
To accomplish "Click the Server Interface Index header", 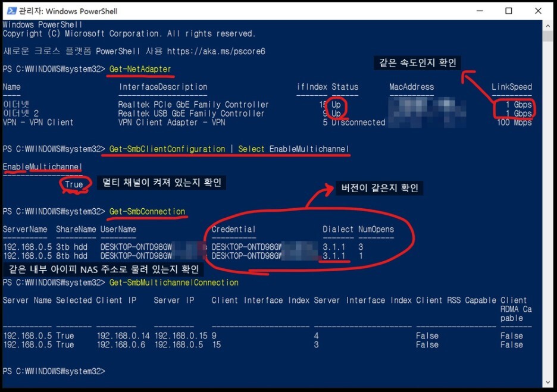I will point(362,300).
